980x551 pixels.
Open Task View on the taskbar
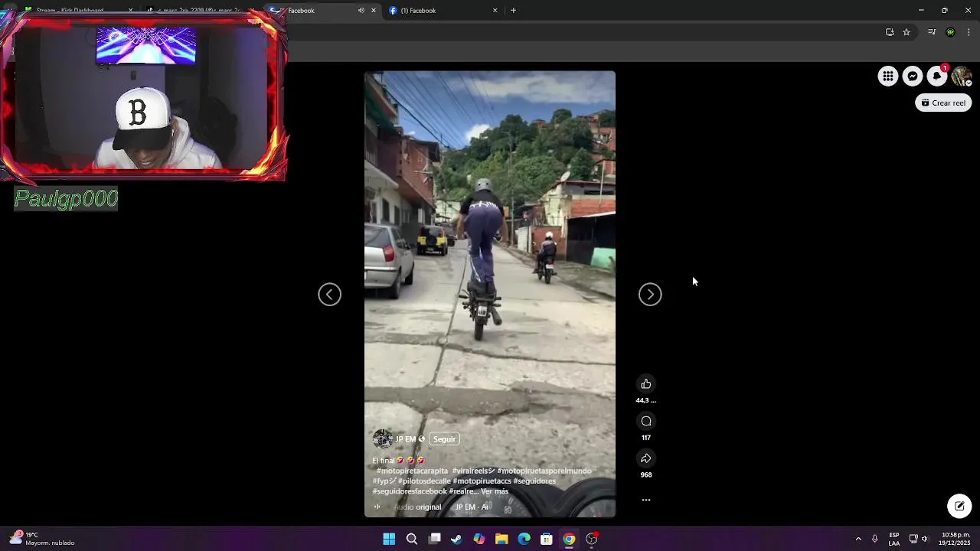(x=434, y=539)
